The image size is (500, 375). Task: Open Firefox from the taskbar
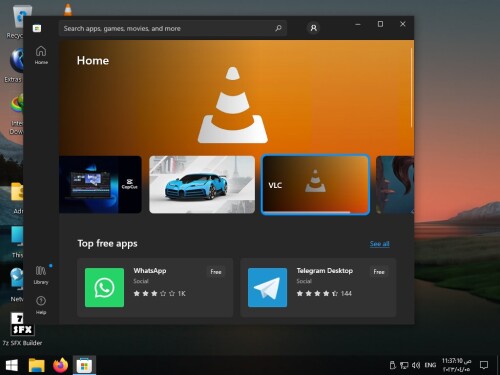point(60,365)
